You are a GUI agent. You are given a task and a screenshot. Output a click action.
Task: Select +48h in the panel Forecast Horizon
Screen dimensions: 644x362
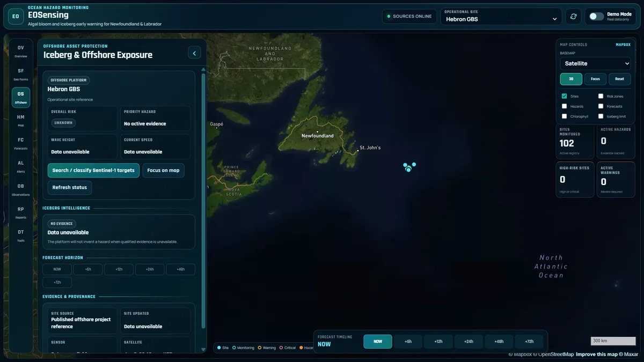[180, 269]
